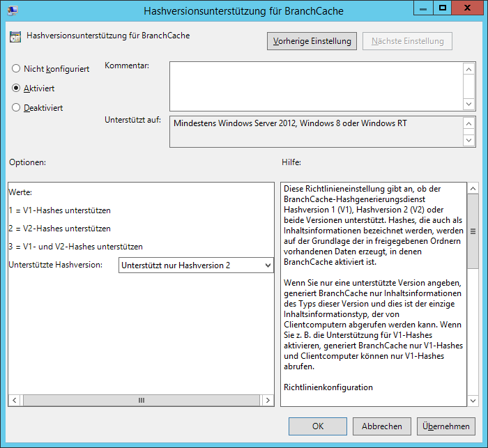Screen dimensions: 488x448
Task: Click inside the Kommentar text field
Action: [x=317, y=86]
